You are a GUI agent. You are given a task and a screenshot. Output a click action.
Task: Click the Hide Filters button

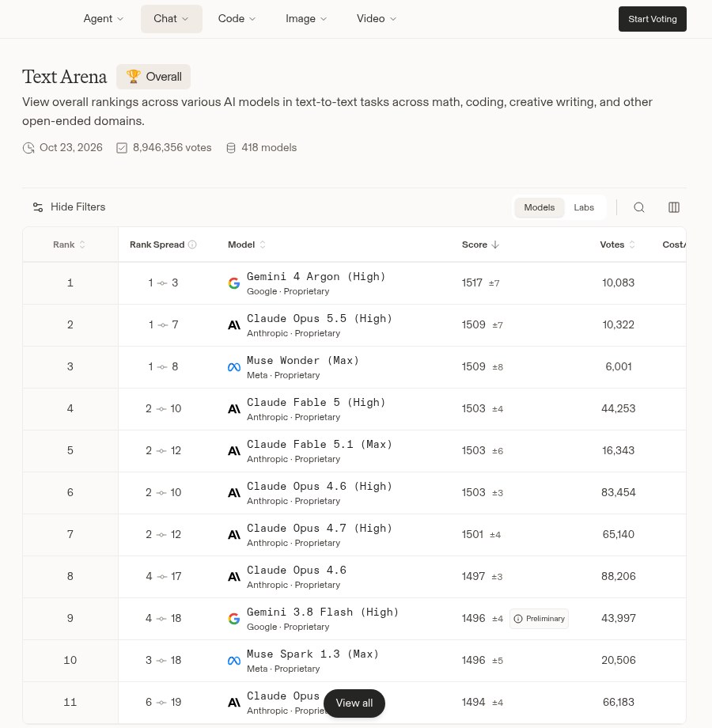click(69, 207)
